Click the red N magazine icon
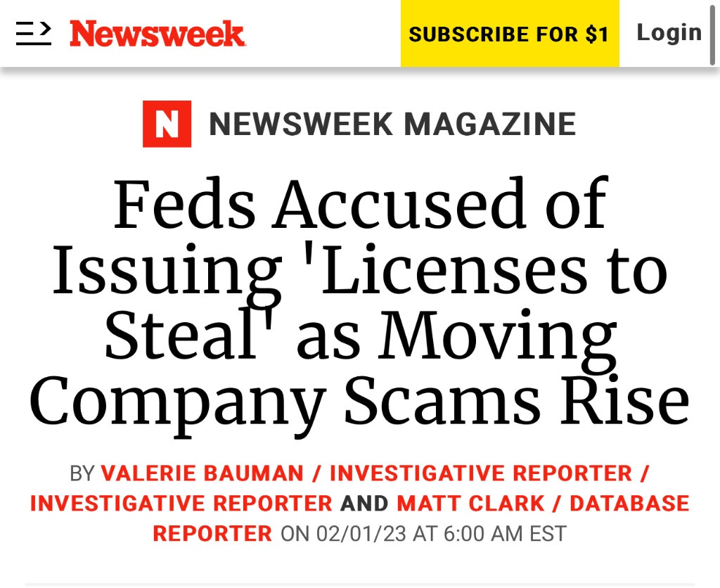Image resolution: width=720 pixels, height=588 pixels. click(x=167, y=124)
